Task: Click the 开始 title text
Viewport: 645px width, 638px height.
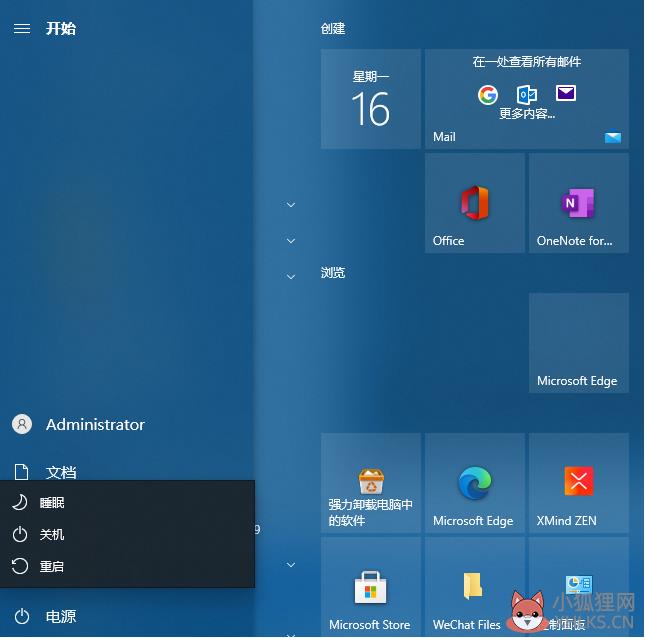Action: click(x=61, y=28)
